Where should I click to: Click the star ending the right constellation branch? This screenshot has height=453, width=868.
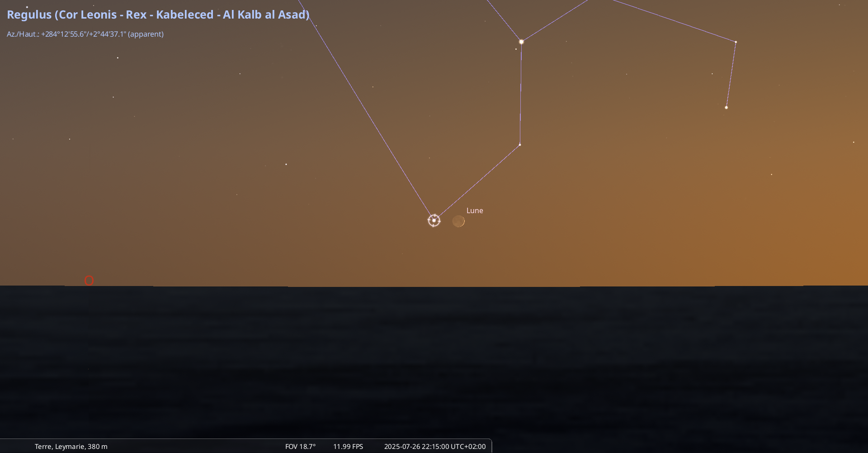(x=726, y=108)
